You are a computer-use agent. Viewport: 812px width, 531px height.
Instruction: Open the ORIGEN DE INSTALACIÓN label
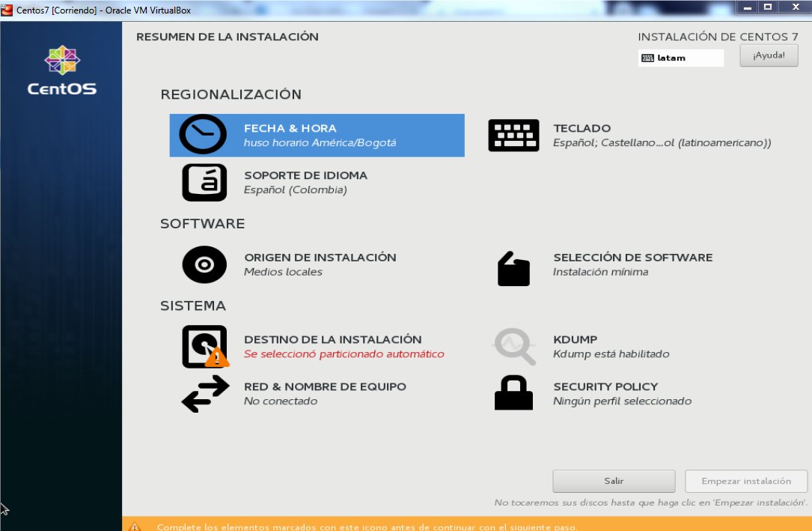click(320, 257)
